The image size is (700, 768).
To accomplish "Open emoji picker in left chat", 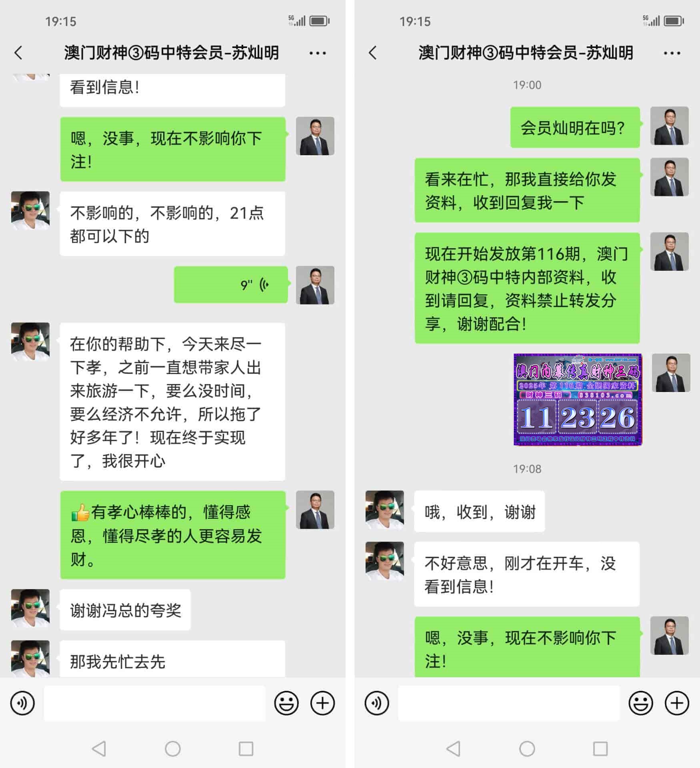I will (x=286, y=703).
